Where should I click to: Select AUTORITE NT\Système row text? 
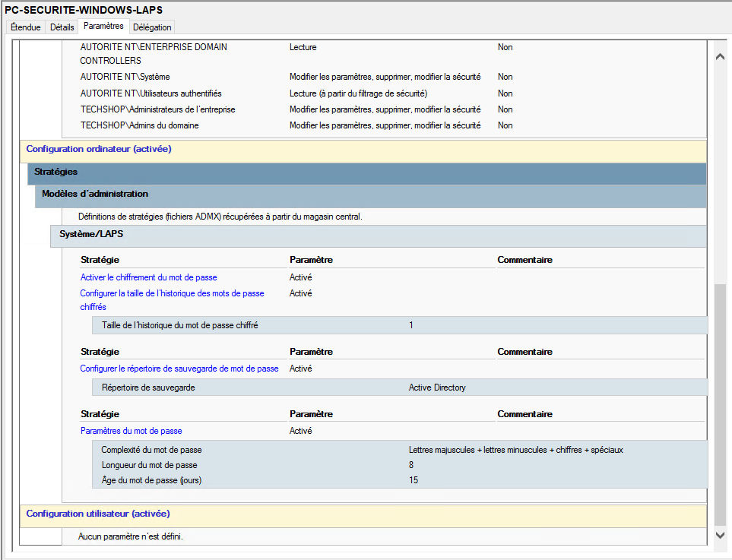pos(125,77)
